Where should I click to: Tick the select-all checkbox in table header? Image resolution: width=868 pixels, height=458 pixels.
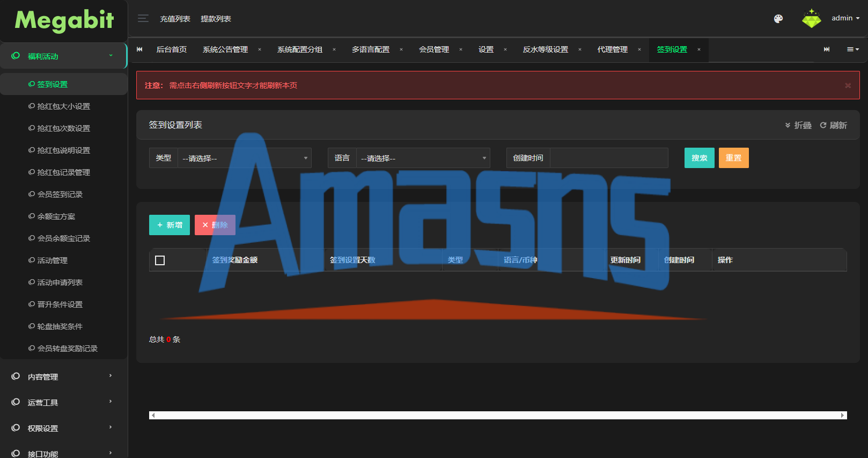coord(160,260)
